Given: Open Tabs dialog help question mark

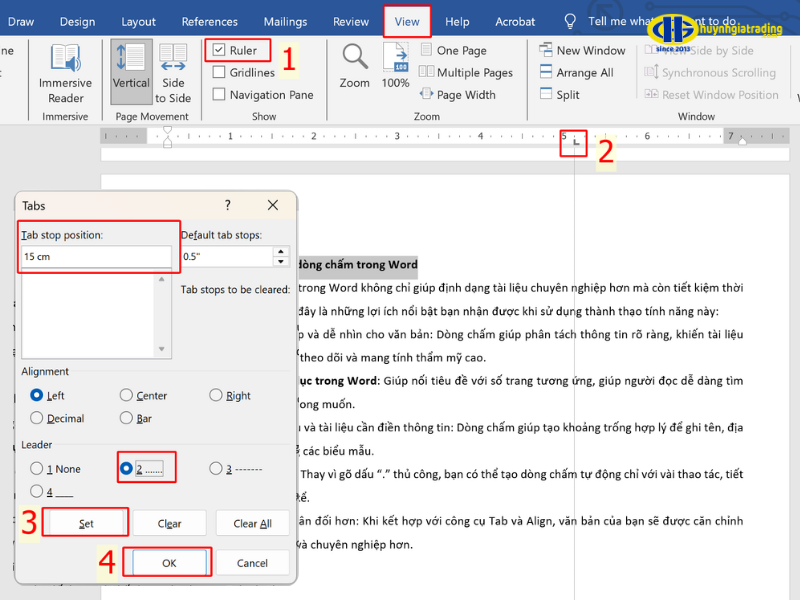Looking at the screenshot, I should 228,205.
